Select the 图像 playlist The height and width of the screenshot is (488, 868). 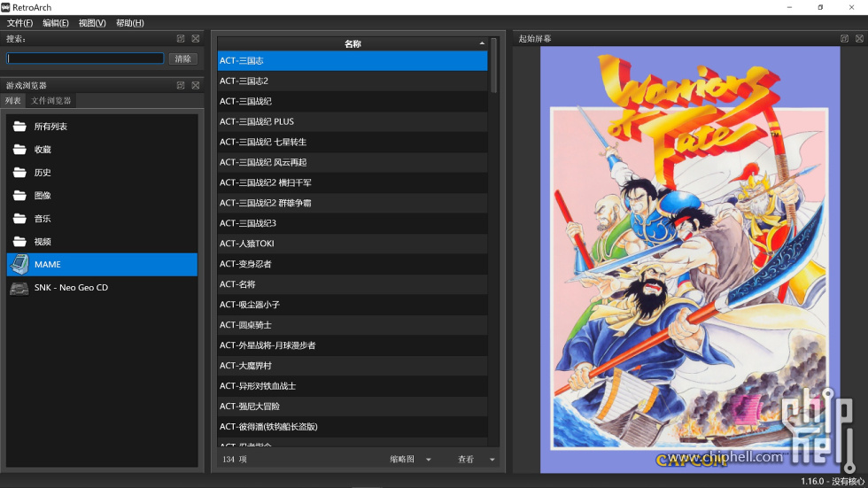coord(102,196)
